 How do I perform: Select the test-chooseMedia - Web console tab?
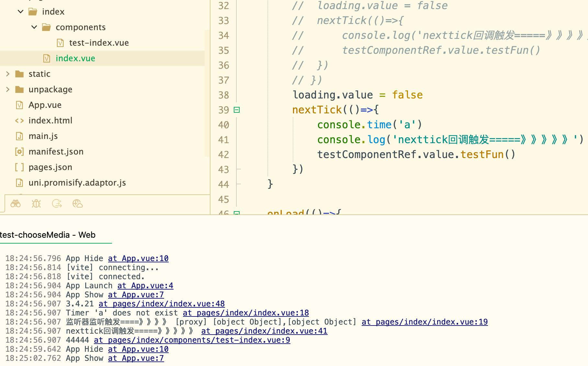(48, 235)
